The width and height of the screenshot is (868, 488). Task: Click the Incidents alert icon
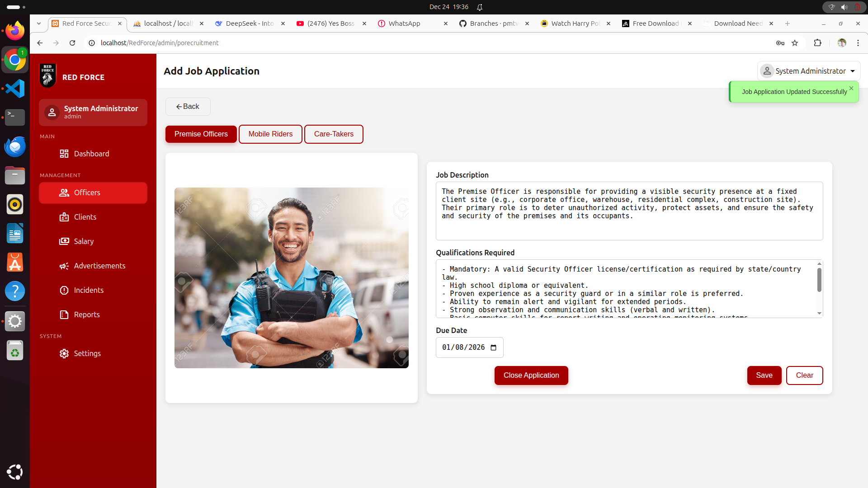pos(64,290)
